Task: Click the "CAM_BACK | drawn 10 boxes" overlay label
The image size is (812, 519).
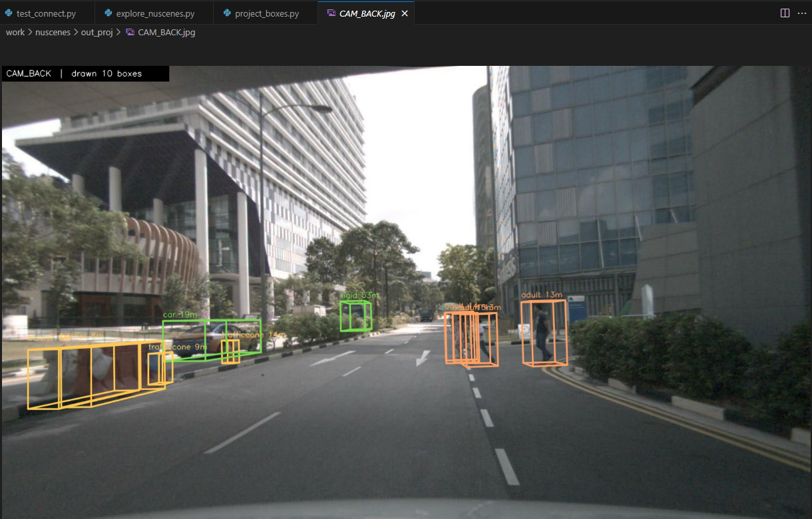Action: click(x=85, y=74)
